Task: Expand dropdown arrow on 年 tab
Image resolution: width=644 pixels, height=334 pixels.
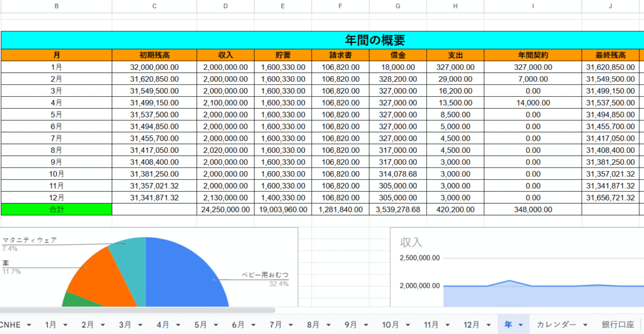Action: tap(521, 325)
